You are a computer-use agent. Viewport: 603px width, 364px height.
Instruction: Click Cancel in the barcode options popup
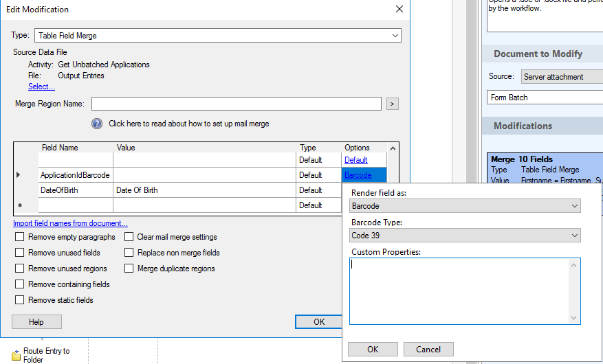(428, 349)
